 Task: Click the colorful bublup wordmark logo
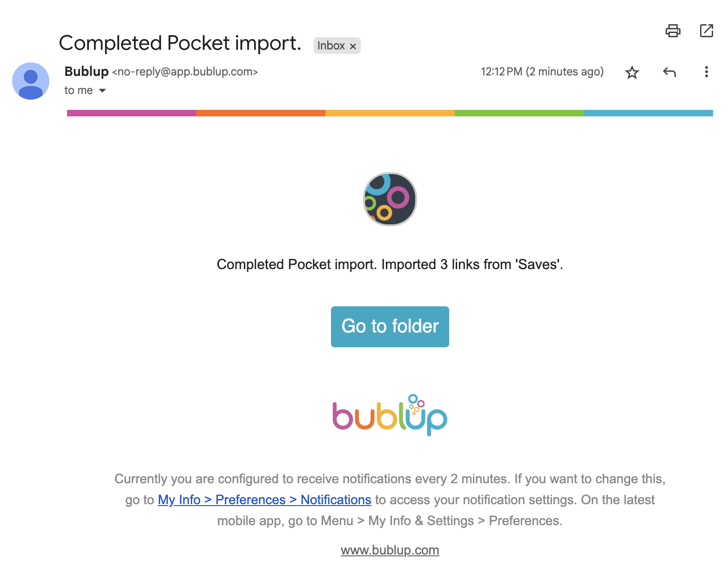tap(390, 415)
